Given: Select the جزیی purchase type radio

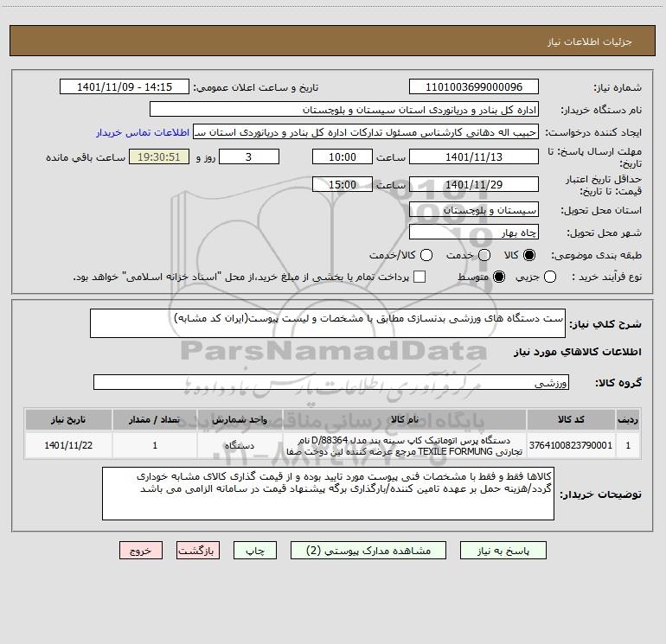Looking at the screenshot, I should click(x=550, y=277).
